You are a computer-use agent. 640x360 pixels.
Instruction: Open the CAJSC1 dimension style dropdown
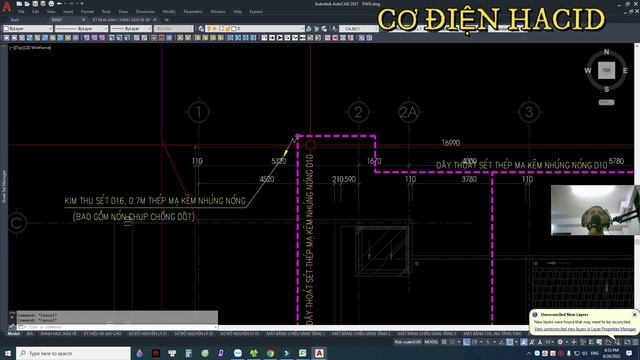point(359,29)
